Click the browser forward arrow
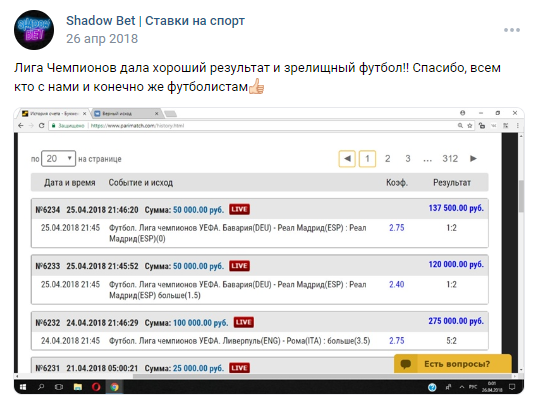533x404 pixels. click(31, 126)
